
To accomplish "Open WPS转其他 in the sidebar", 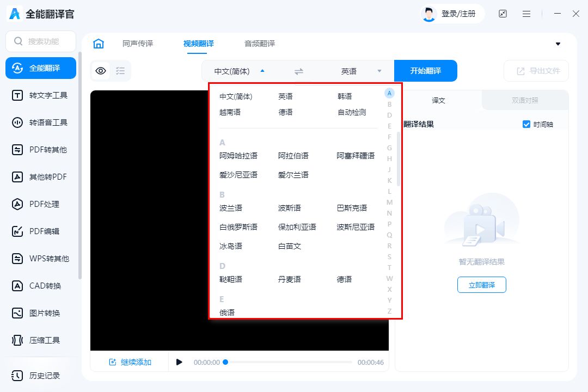I will click(41, 259).
